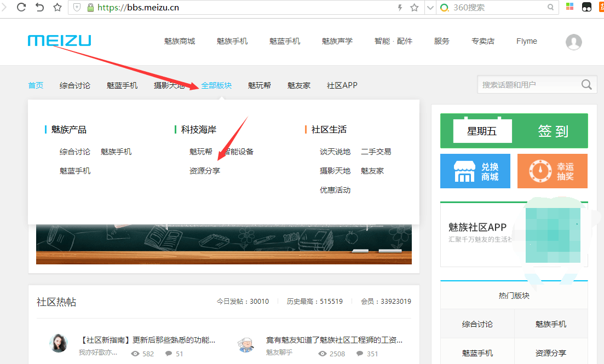Click the green 签到 check-in button
Viewport: 604px width, 364px height.
click(514, 131)
